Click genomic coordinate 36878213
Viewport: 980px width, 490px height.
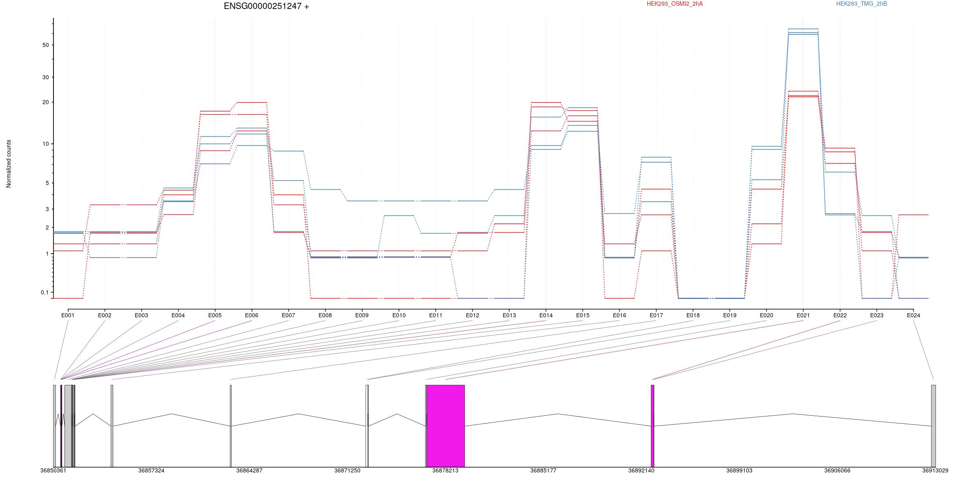pos(445,470)
